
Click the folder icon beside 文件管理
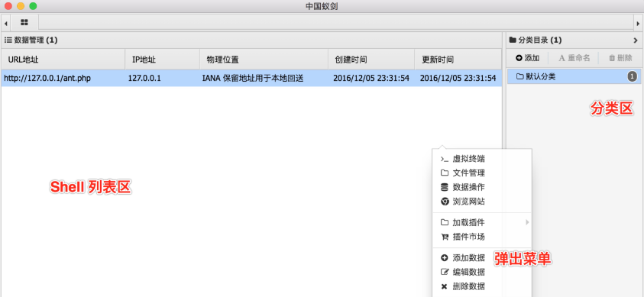click(x=445, y=173)
